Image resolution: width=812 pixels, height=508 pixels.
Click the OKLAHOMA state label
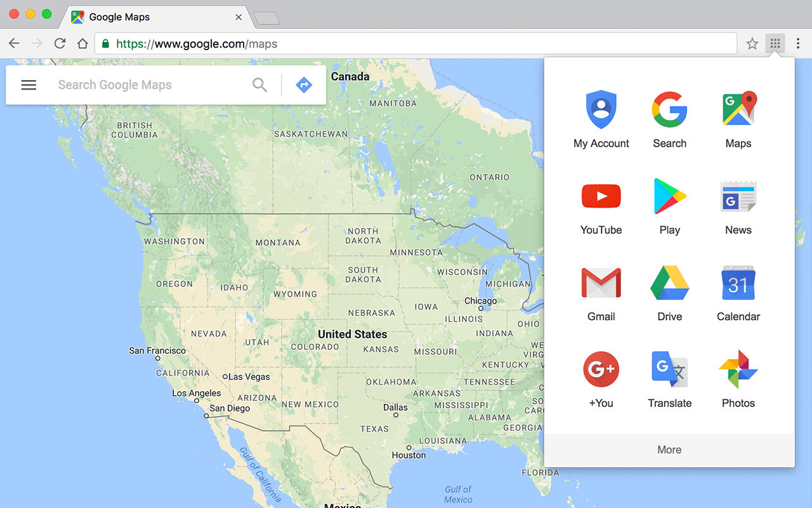click(x=391, y=382)
